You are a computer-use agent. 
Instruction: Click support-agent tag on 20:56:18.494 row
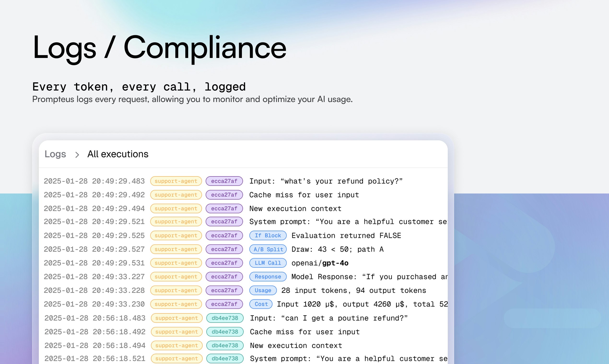point(176,345)
